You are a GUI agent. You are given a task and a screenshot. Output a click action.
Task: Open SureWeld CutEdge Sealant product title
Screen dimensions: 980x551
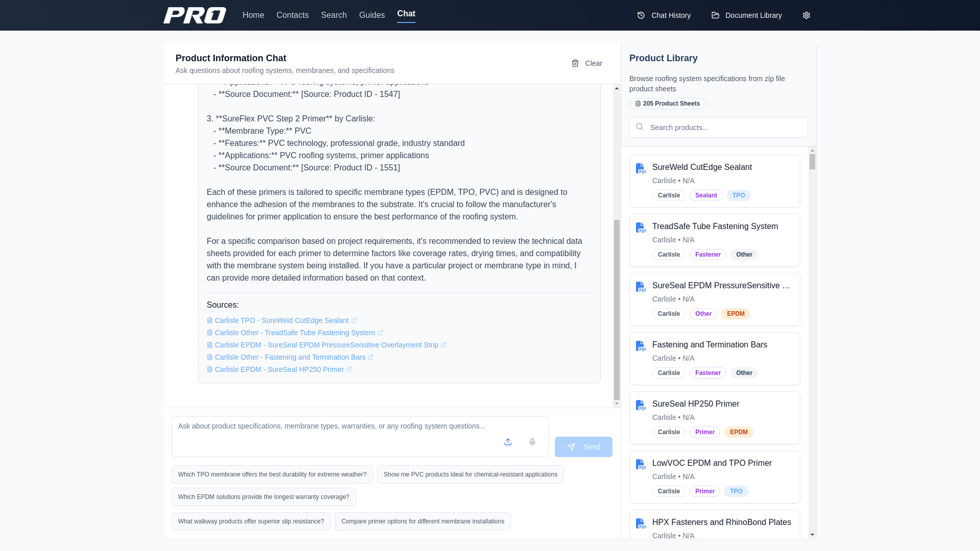[x=702, y=167]
